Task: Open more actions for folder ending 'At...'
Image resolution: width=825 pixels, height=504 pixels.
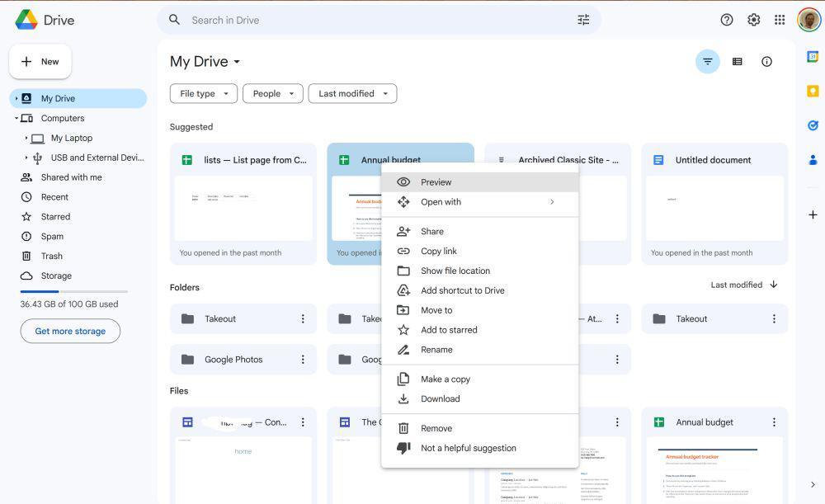Action: [617, 318]
